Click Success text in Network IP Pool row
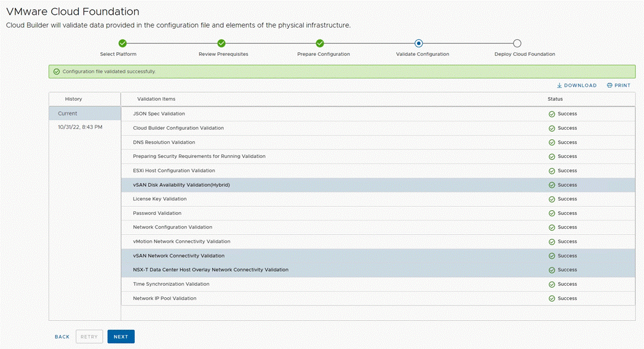The width and height of the screenshot is (644, 349). click(567, 299)
